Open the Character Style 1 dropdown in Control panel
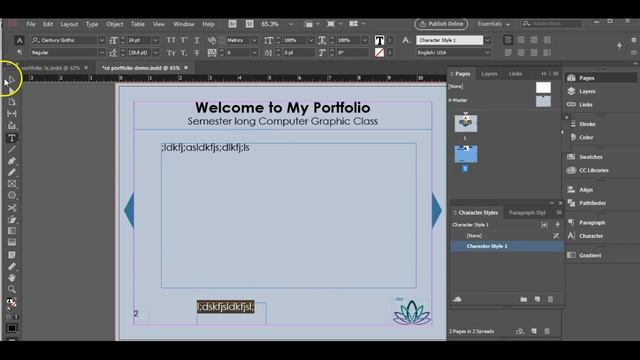Viewport: 640px width, 360px height. pos(487,40)
